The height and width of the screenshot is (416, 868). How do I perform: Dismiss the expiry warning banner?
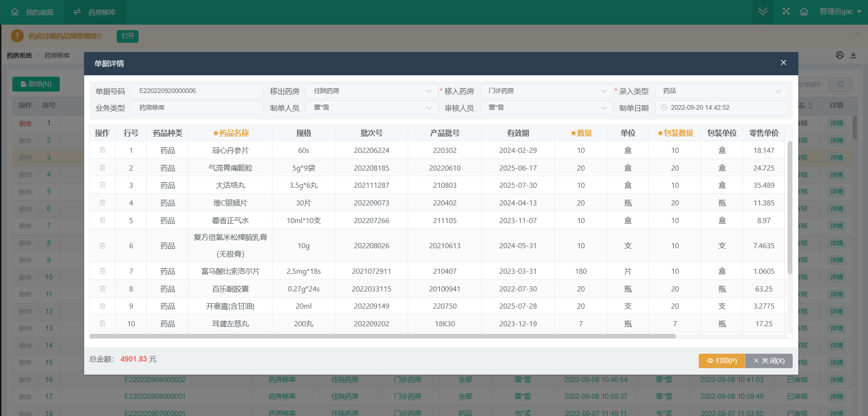point(857,34)
